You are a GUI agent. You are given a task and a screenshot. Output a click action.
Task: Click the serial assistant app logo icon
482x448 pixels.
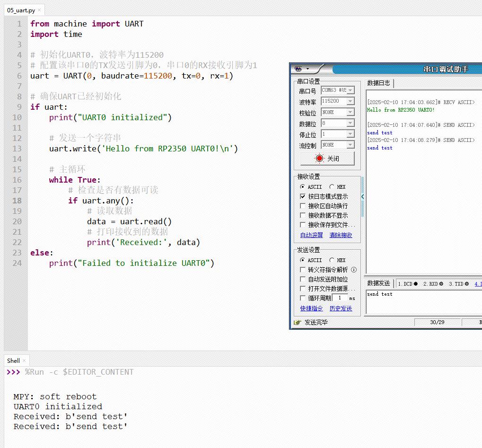[298, 69]
